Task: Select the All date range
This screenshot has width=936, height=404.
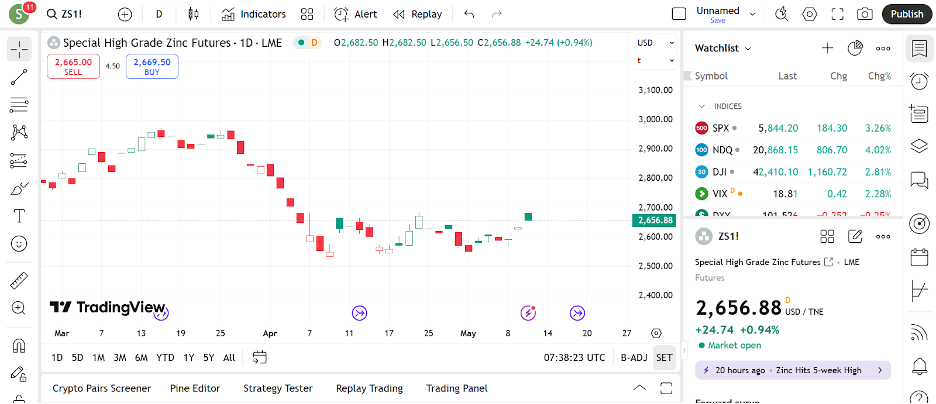Action: point(229,357)
